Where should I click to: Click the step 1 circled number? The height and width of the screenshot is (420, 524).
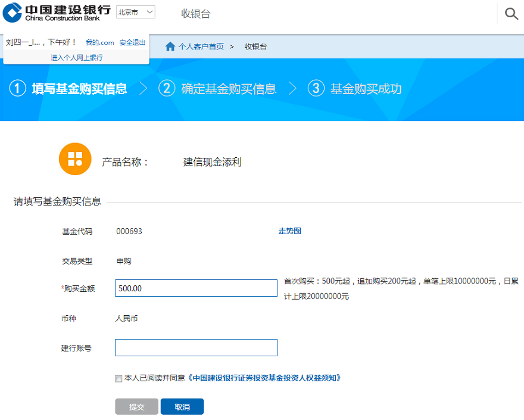pyautogui.click(x=18, y=89)
